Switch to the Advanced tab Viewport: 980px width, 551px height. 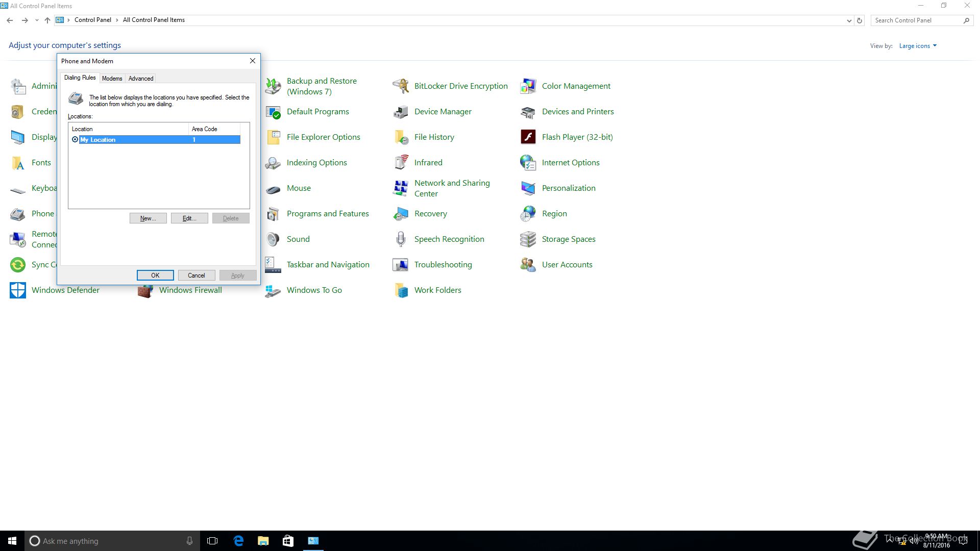pos(141,79)
